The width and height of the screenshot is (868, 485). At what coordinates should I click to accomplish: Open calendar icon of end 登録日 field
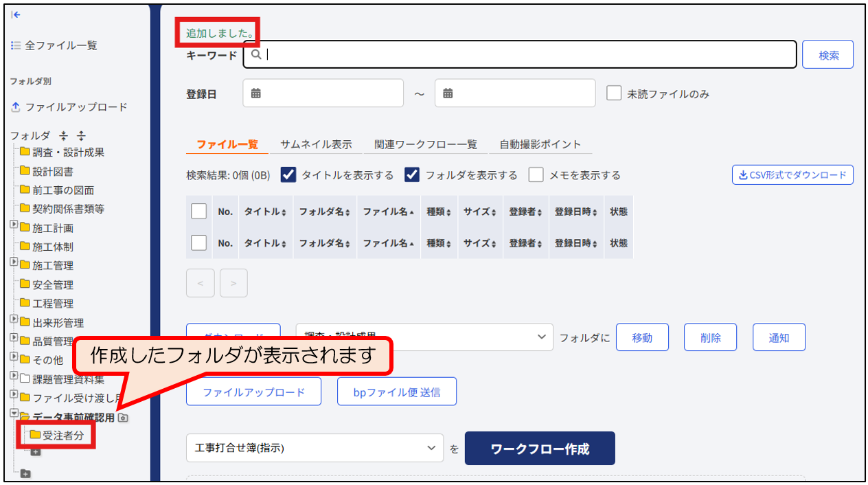tap(448, 93)
